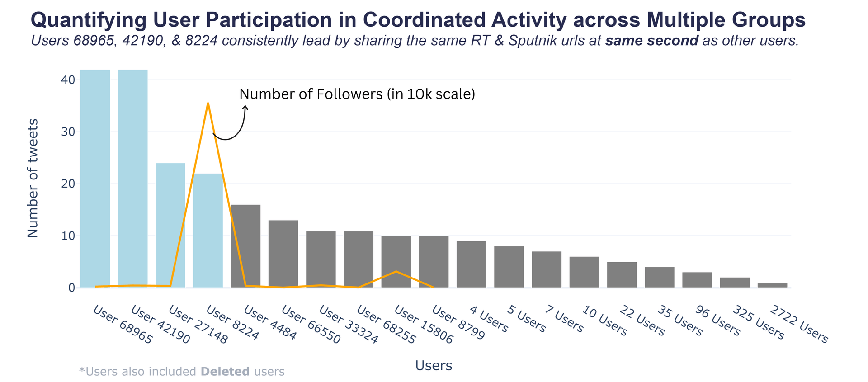This screenshot has width=868, height=382.
Task: Click the 'User 8224' x-axis label
Action: pyautogui.click(x=232, y=323)
